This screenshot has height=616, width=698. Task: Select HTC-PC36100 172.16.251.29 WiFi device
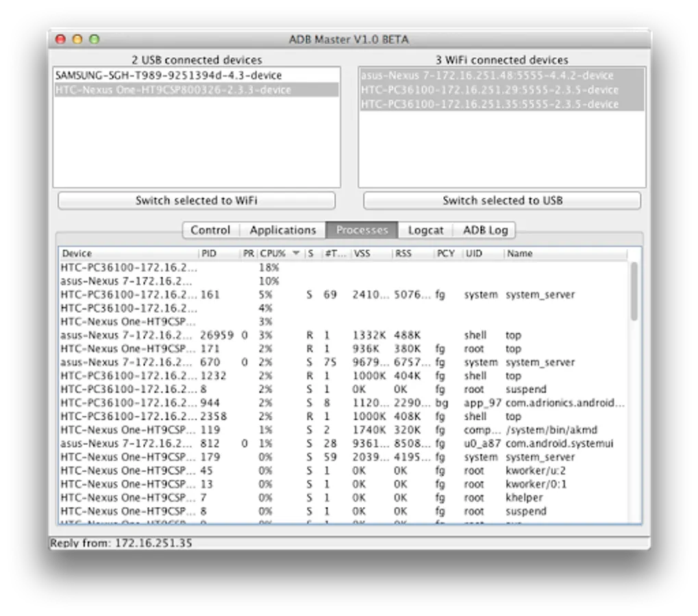tap(501, 90)
